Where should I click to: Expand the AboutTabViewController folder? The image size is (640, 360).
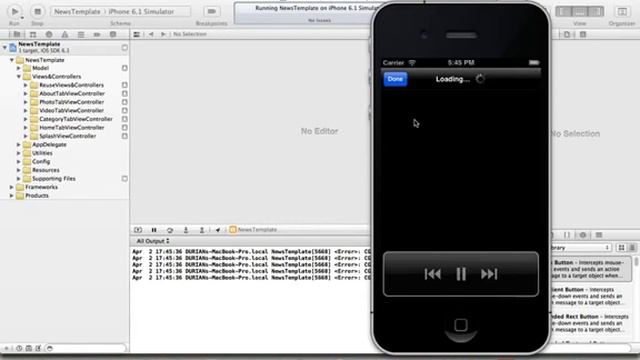[x=25, y=93]
